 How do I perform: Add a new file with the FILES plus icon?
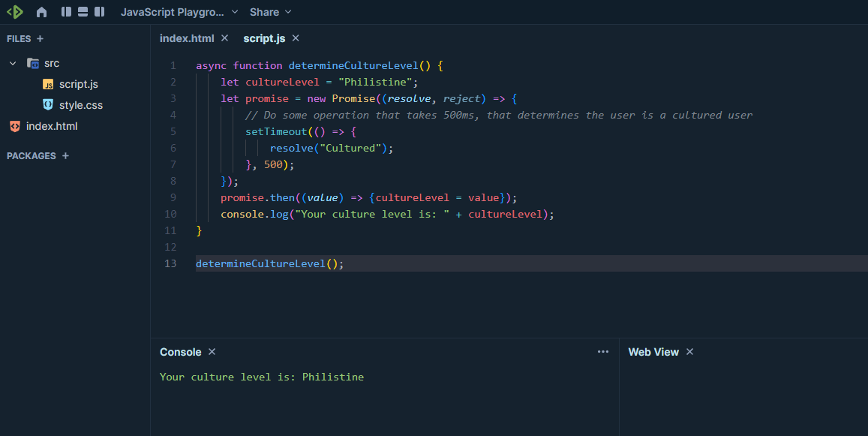pyautogui.click(x=40, y=39)
